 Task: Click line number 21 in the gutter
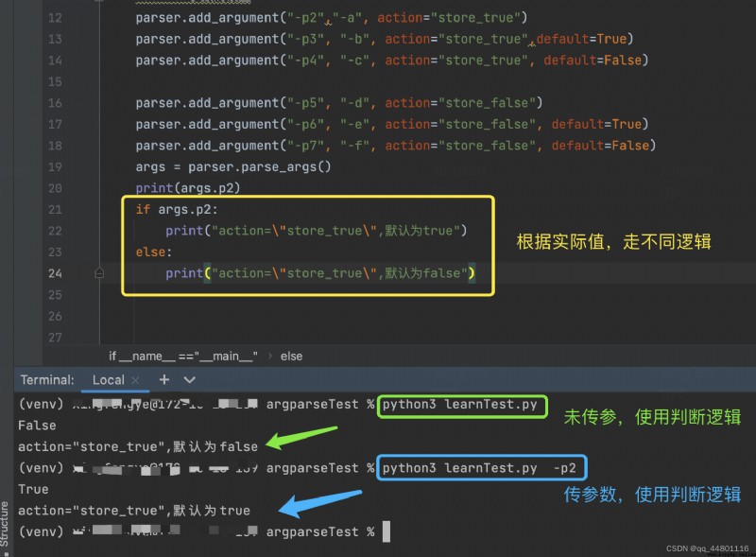click(55, 210)
